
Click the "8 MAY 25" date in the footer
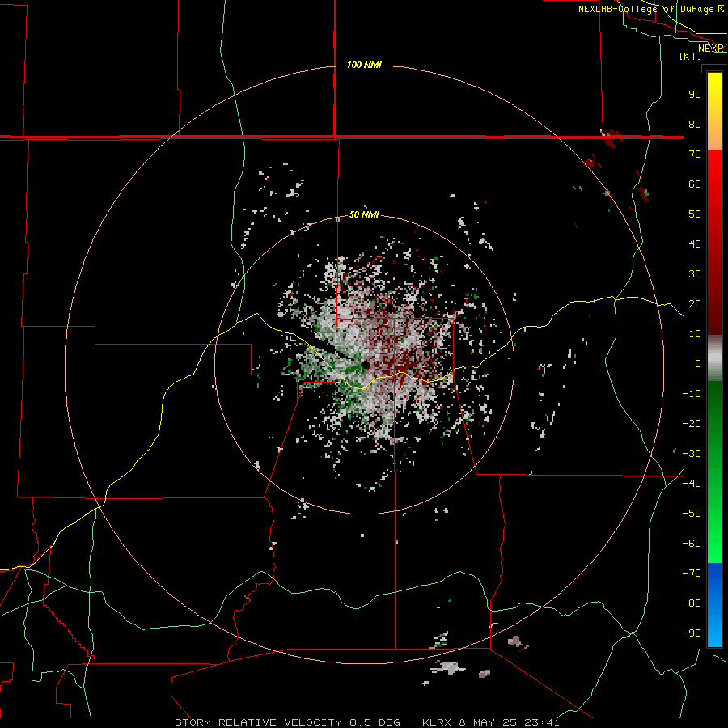489,722
